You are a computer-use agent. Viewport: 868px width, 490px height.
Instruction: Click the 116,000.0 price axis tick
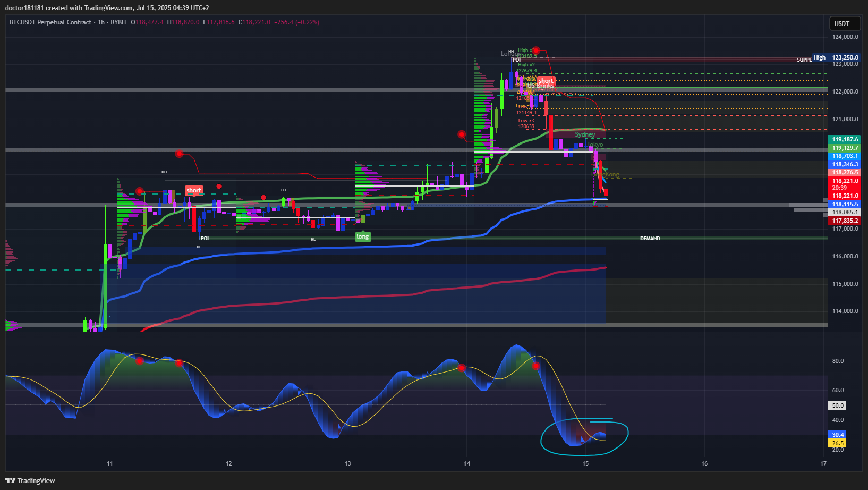(x=845, y=256)
